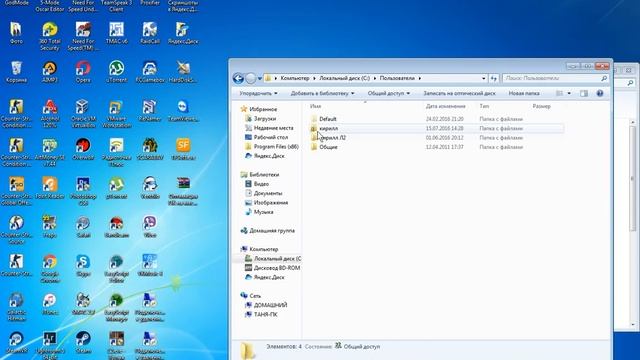Sort by Имя column header
The width and height of the screenshot is (640, 360).
[315, 106]
